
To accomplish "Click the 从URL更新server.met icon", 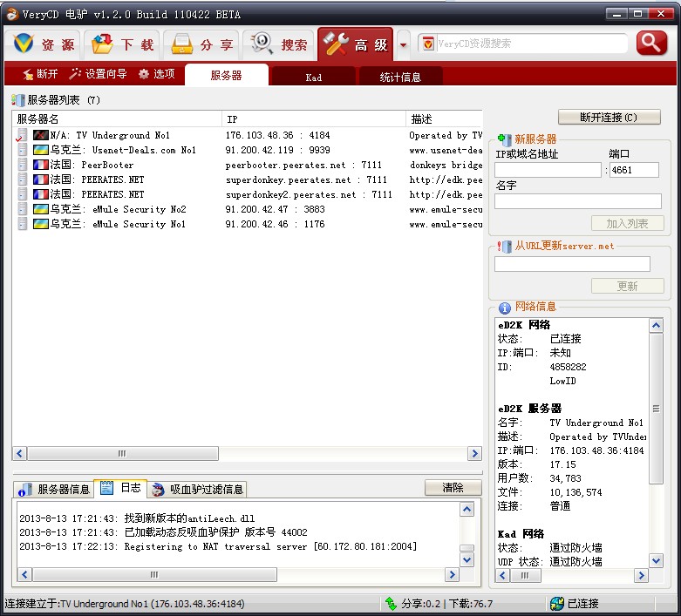I will coord(505,247).
